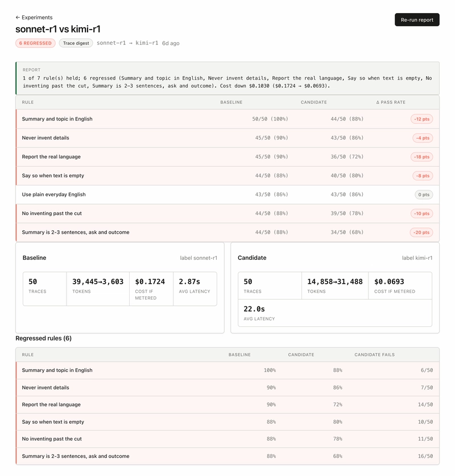Select Never invent details in Regressed rules table
455x476 pixels.
point(227,387)
